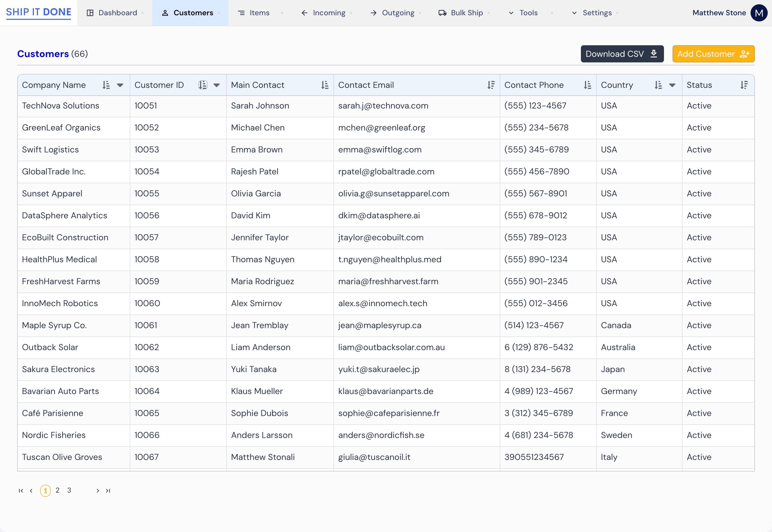
Task: Sort by Company Name column icon
Action: click(x=106, y=85)
